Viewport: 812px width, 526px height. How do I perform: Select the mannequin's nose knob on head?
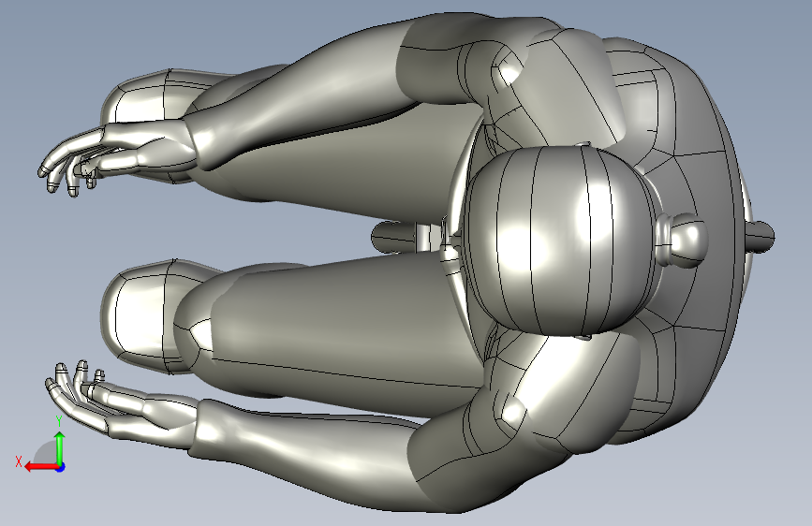(x=682, y=241)
